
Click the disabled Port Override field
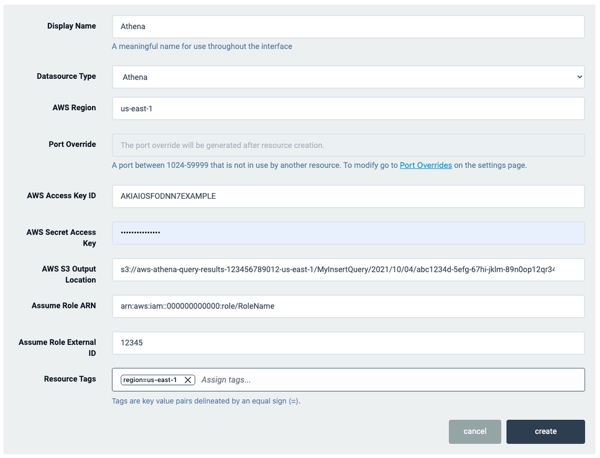[348, 145]
